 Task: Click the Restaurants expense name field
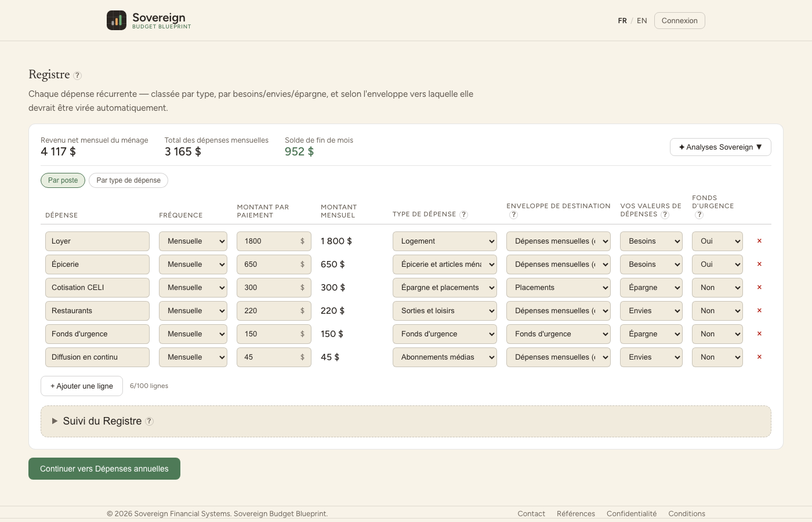click(97, 311)
